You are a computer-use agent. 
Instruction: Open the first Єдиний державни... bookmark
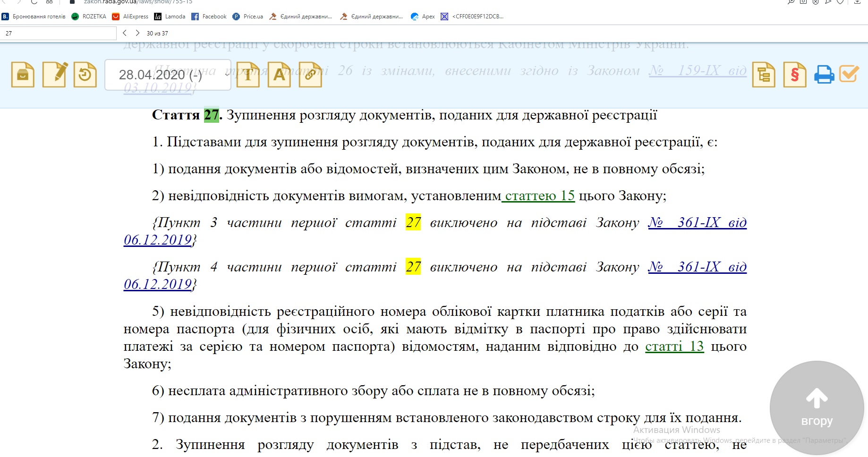point(301,17)
